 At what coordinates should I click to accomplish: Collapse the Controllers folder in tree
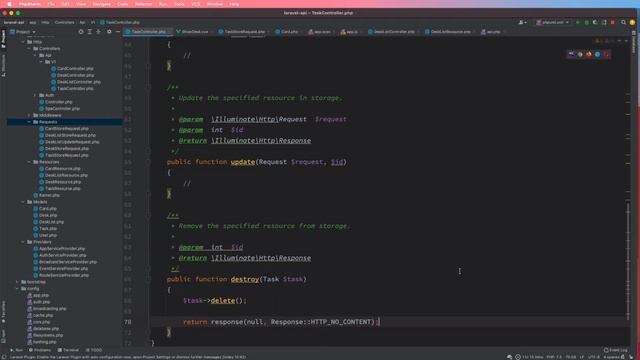click(29, 48)
